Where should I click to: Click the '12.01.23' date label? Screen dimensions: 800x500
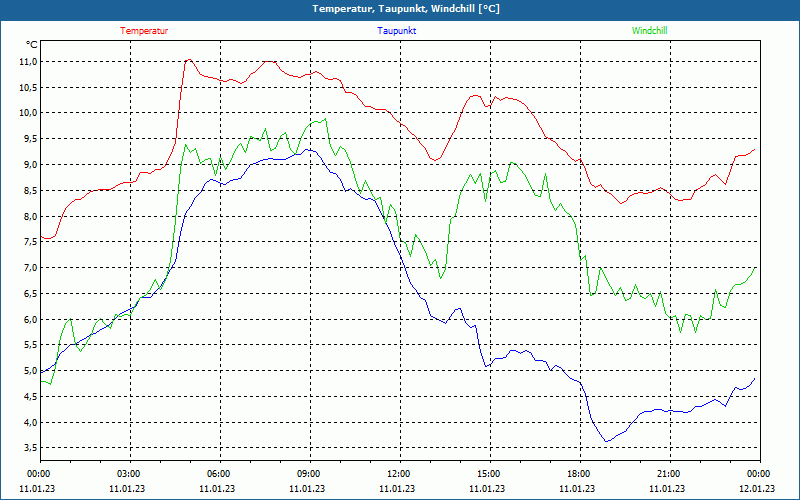pos(759,488)
